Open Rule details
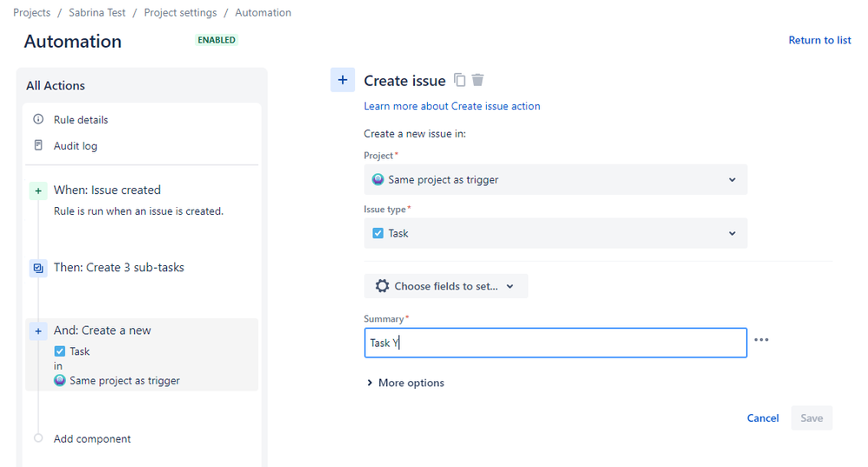 click(x=81, y=119)
